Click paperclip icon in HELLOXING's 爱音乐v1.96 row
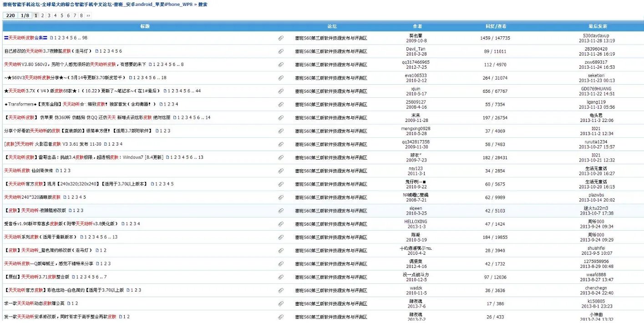 coord(281,224)
